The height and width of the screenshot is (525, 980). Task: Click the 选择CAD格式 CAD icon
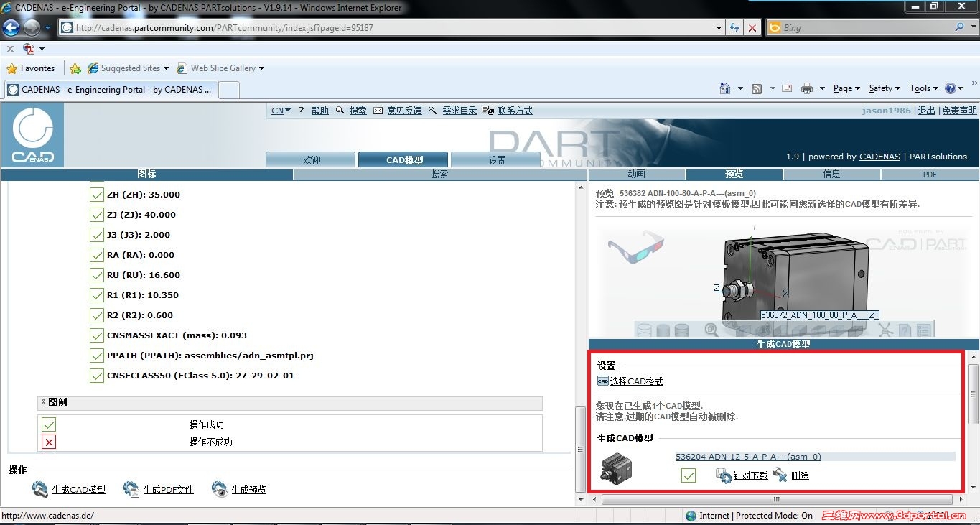(x=603, y=381)
